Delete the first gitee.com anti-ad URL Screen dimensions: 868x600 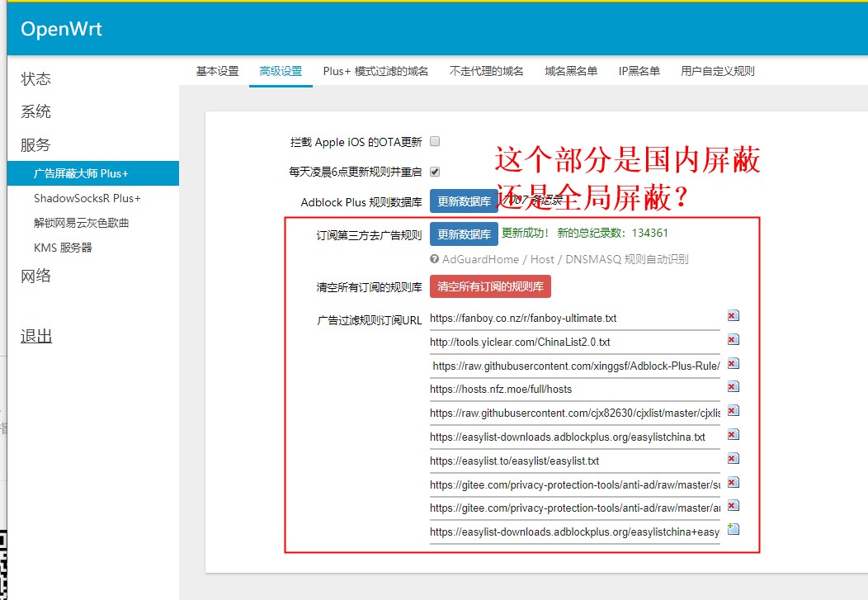coord(733,482)
